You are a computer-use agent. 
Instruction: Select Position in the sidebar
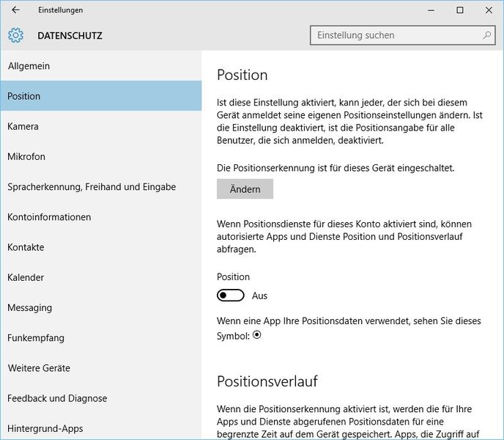tap(24, 96)
